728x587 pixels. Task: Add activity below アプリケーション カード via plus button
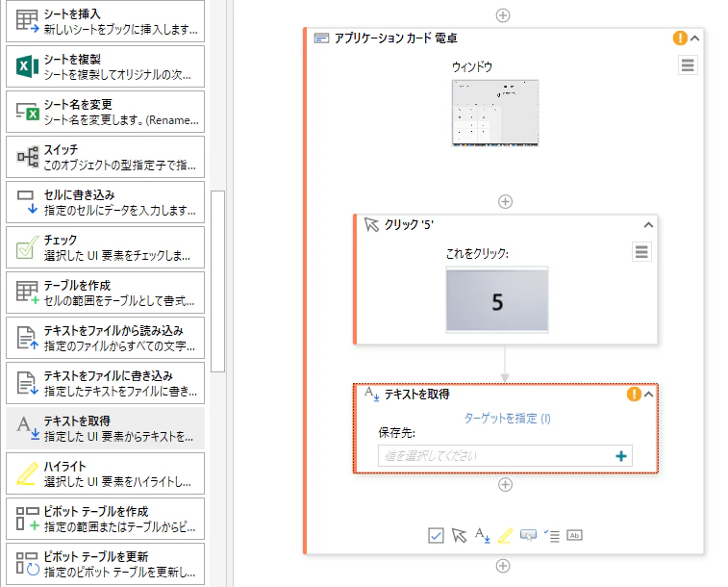pos(503,566)
